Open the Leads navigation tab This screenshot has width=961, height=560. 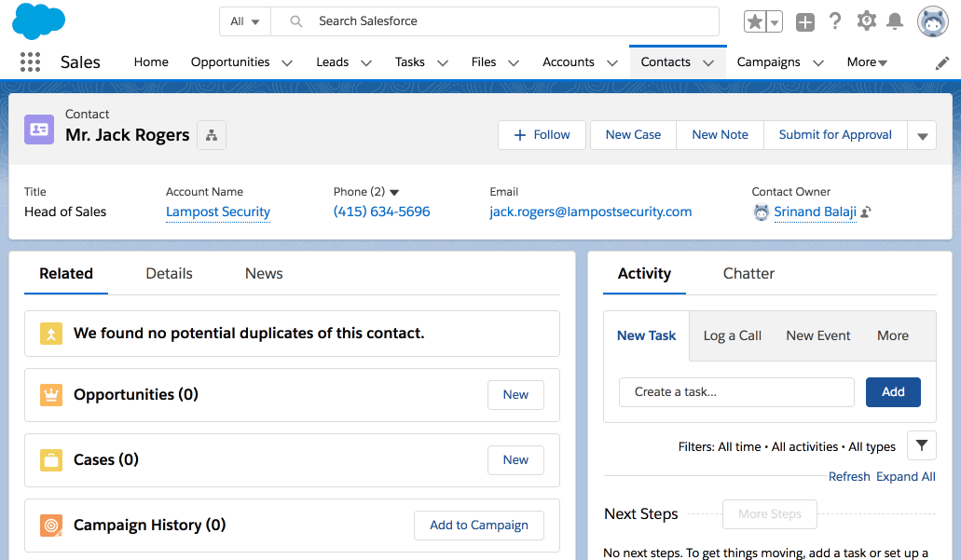point(332,61)
